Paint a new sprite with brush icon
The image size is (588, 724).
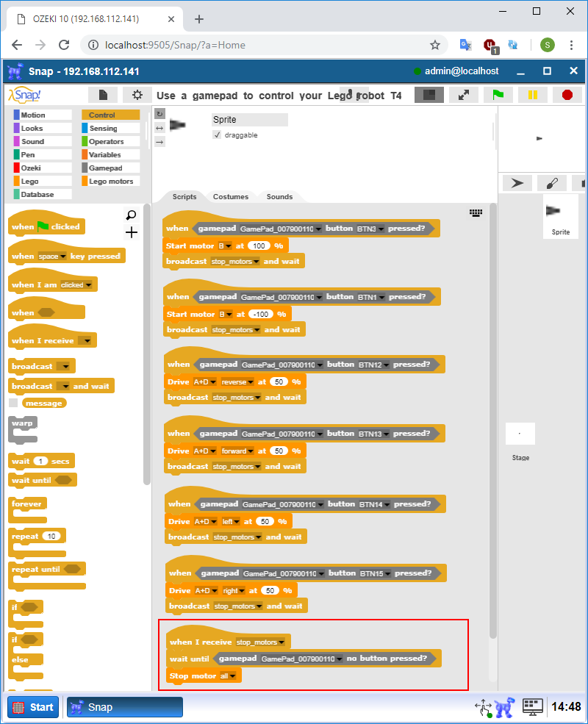[552, 183]
